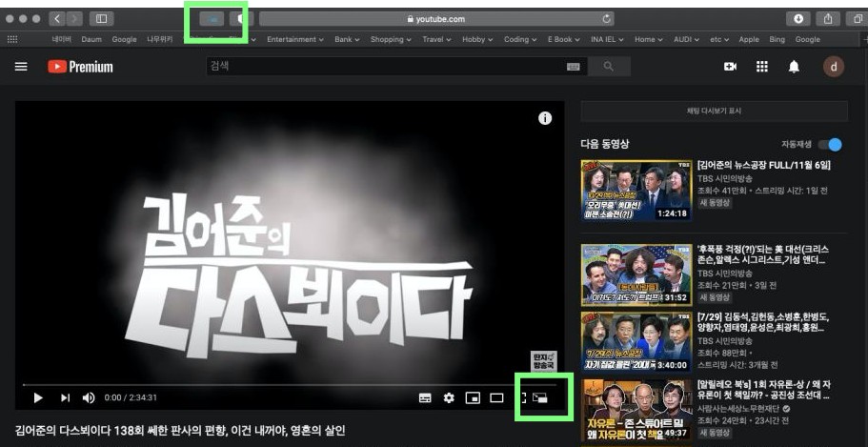Screen dimensions: 868x447
Task: Mute the video volume speaker icon
Action: (89, 397)
